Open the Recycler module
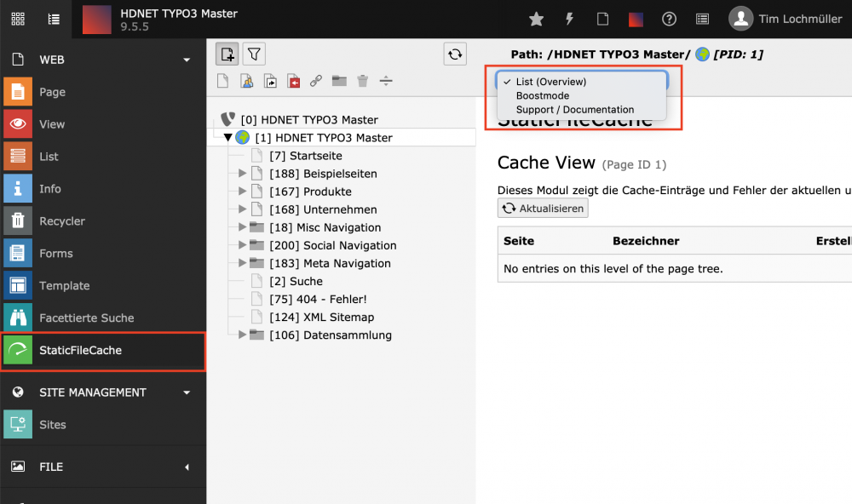The image size is (852, 504). pyautogui.click(x=103, y=221)
